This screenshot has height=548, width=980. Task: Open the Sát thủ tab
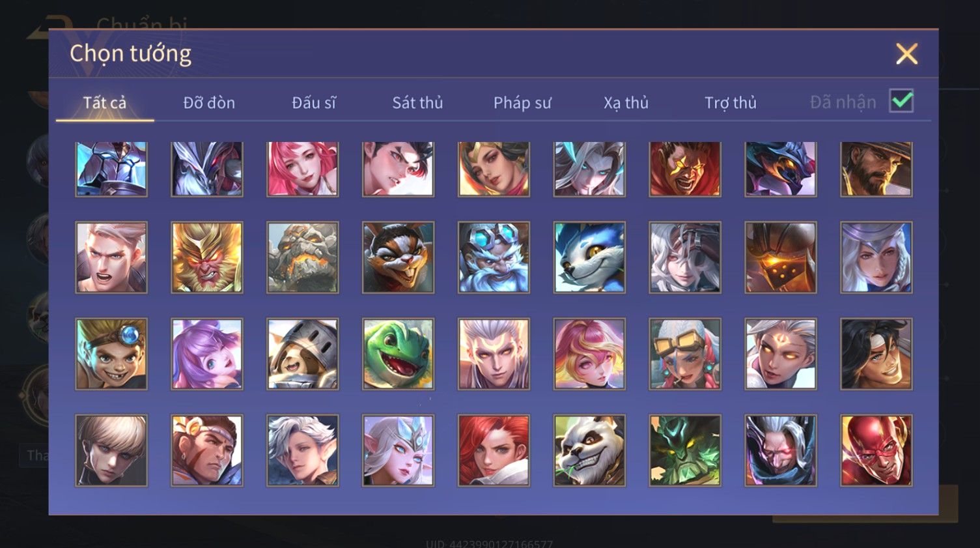click(x=417, y=102)
